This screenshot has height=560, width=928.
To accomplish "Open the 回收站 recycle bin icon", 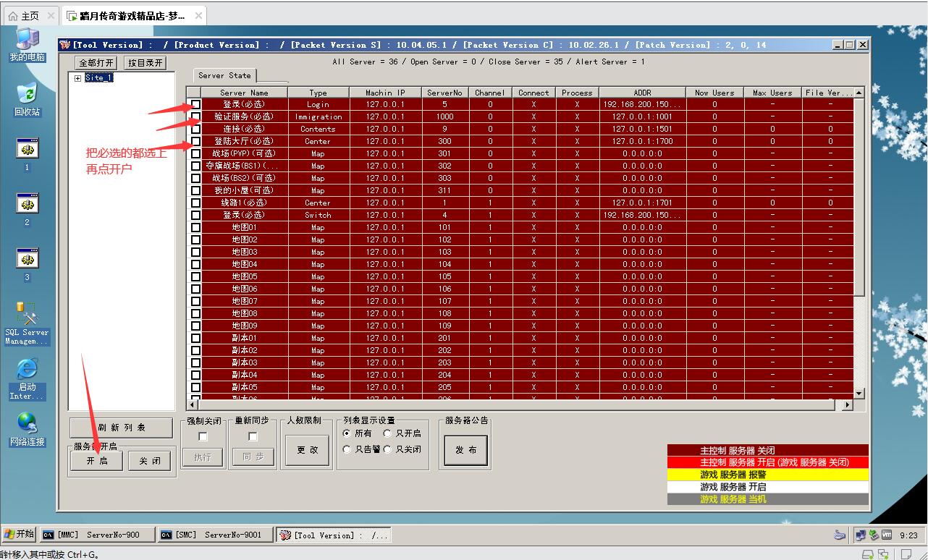I will pos(27,98).
